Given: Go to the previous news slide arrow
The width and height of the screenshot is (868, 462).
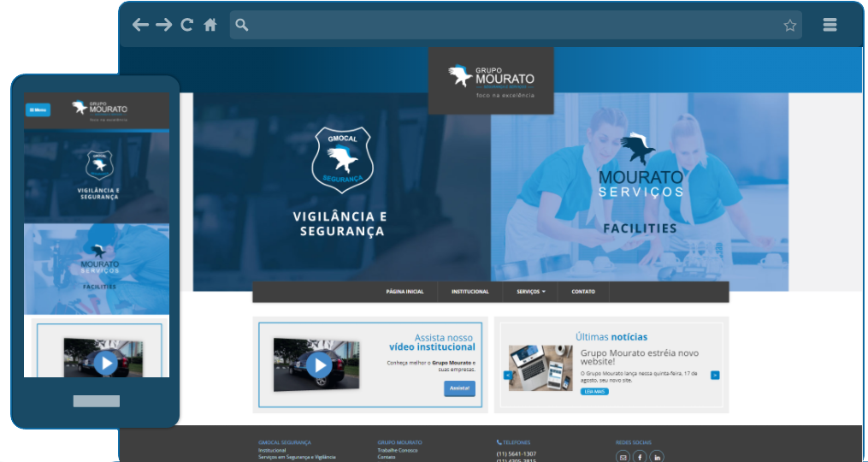Looking at the screenshot, I should click(507, 375).
